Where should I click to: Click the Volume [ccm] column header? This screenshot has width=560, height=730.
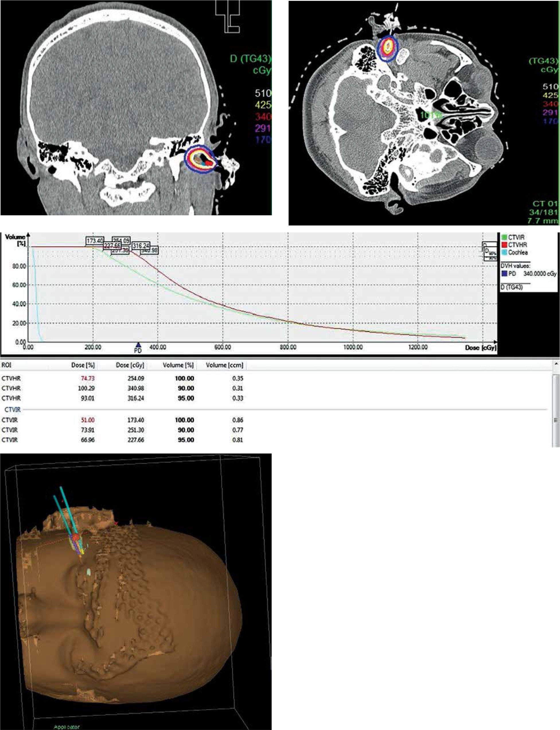224,365
